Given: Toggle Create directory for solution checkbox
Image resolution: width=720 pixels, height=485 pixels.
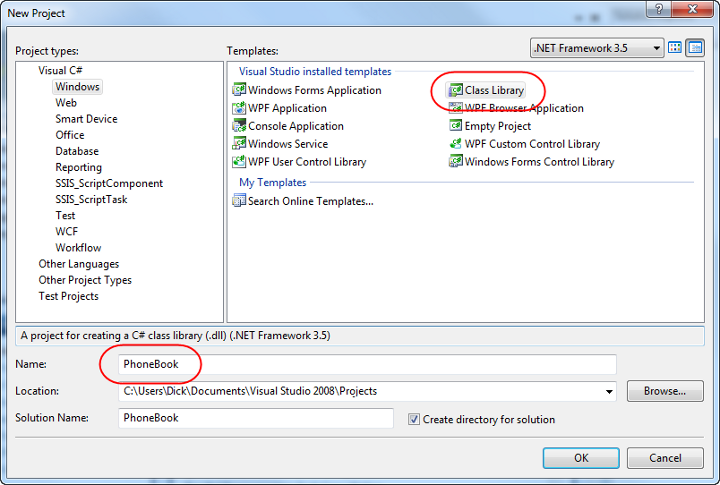Looking at the screenshot, I should (414, 419).
